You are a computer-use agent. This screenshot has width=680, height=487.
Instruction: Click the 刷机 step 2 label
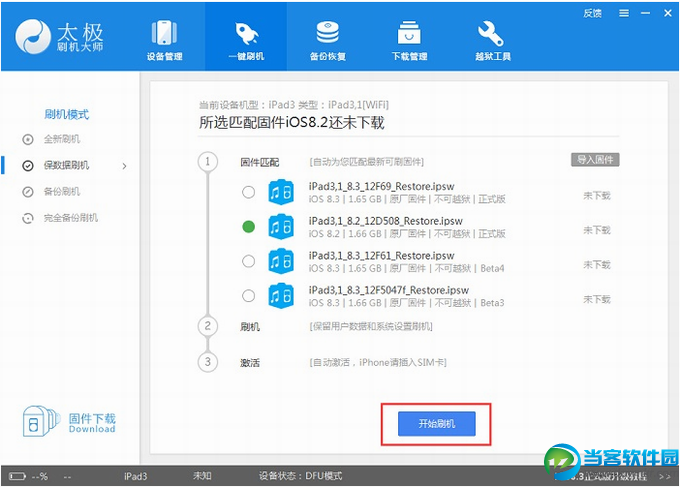pos(250,327)
